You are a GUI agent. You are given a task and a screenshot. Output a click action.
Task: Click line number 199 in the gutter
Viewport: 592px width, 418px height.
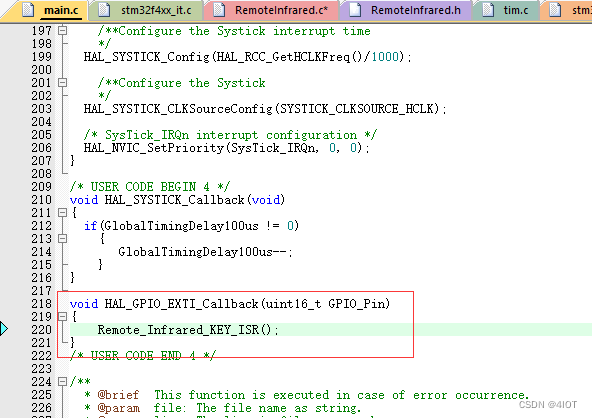[42, 57]
